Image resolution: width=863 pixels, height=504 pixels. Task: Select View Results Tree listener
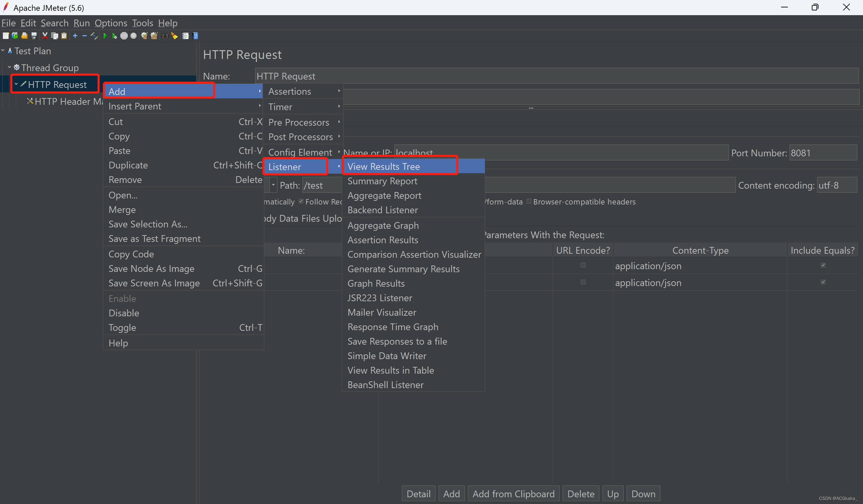413,166
